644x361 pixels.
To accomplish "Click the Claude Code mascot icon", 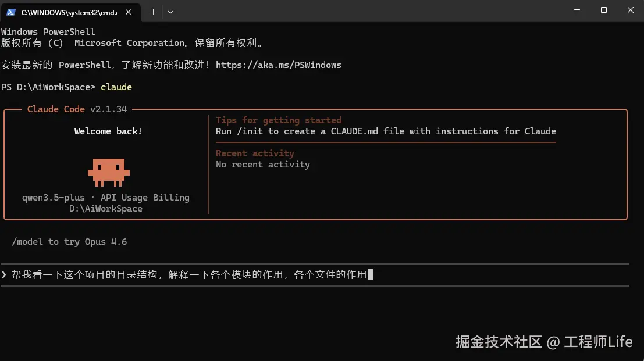I will [109, 172].
